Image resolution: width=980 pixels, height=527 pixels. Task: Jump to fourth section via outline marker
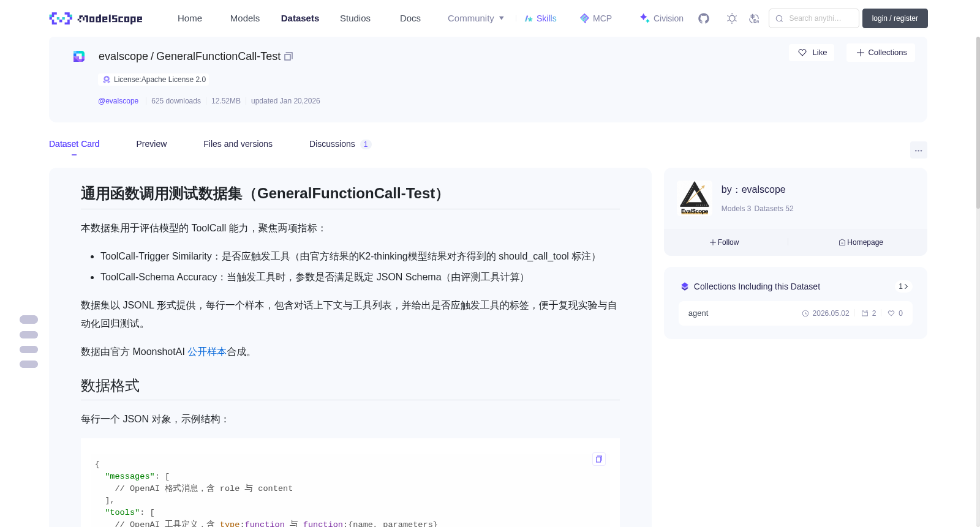pyautogui.click(x=29, y=364)
